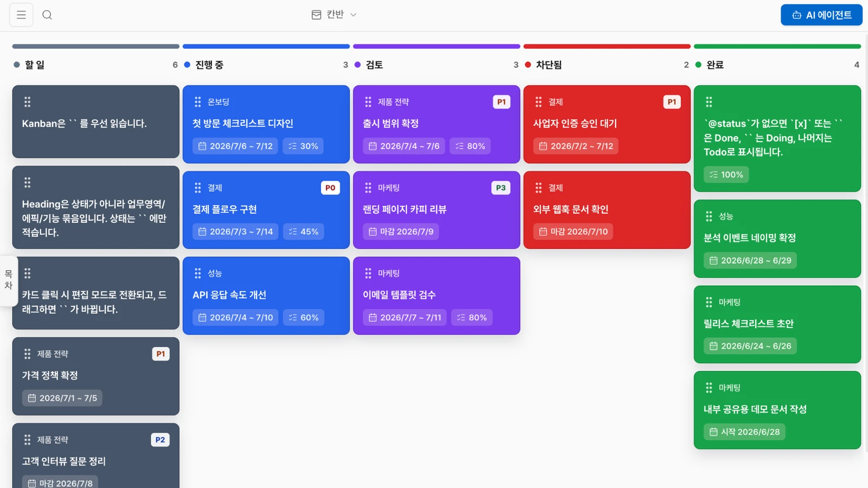Grab drag handle on 외부 웹훅 문서 확인 card

[x=539, y=188]
